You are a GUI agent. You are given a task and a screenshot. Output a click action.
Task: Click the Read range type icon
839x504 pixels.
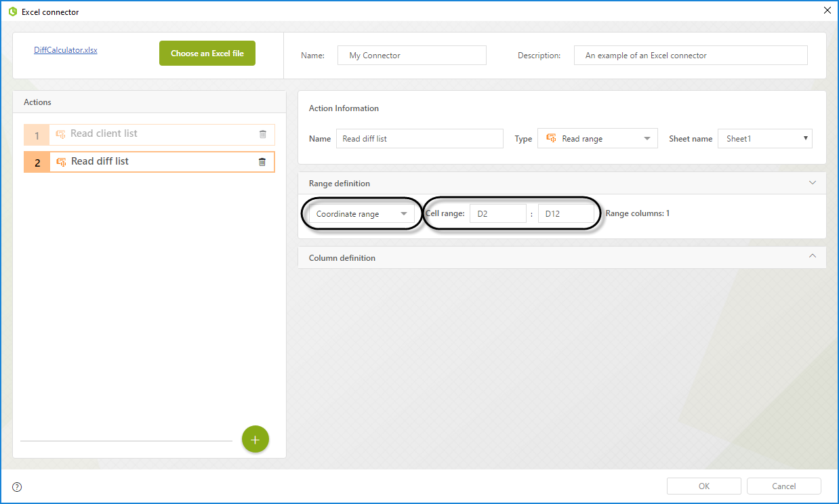coord(551,139)
